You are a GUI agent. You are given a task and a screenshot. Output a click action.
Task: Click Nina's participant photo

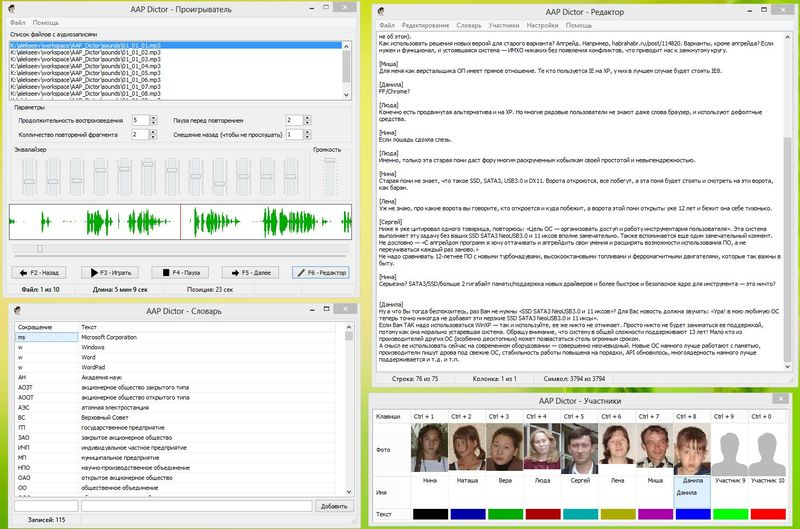(428, 448)
